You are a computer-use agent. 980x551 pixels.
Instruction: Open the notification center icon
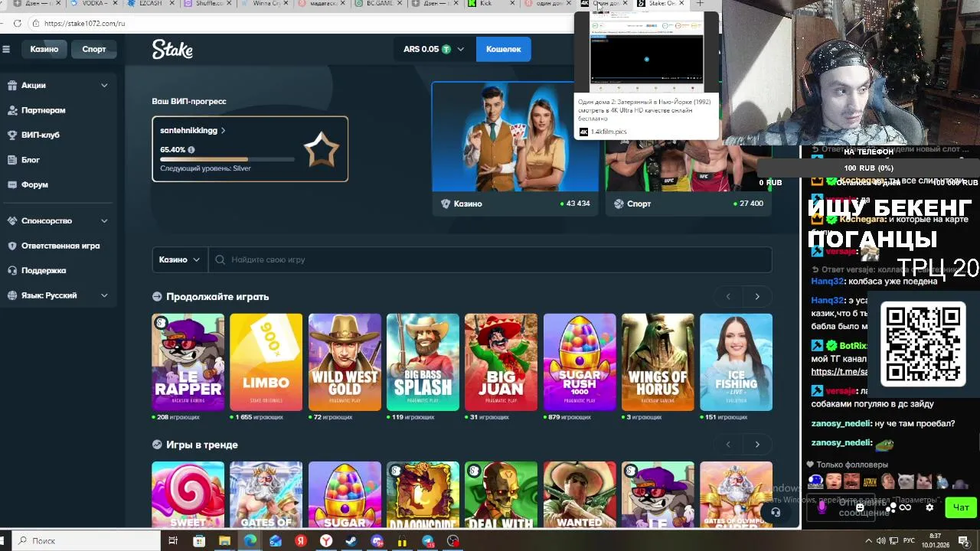(x=963, y=540)
